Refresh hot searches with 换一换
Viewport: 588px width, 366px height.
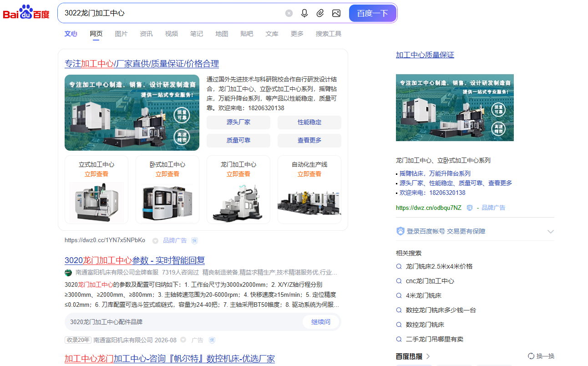(x=541, y=356)
